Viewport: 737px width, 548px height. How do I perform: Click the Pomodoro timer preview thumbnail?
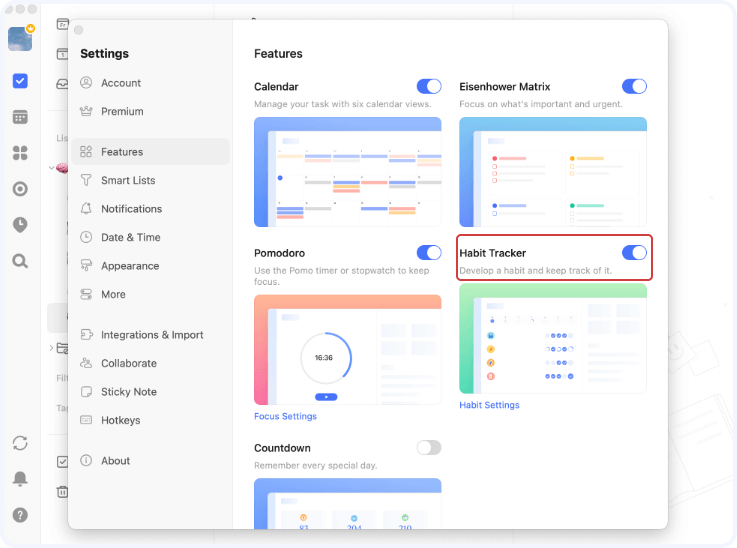(347, 350)
